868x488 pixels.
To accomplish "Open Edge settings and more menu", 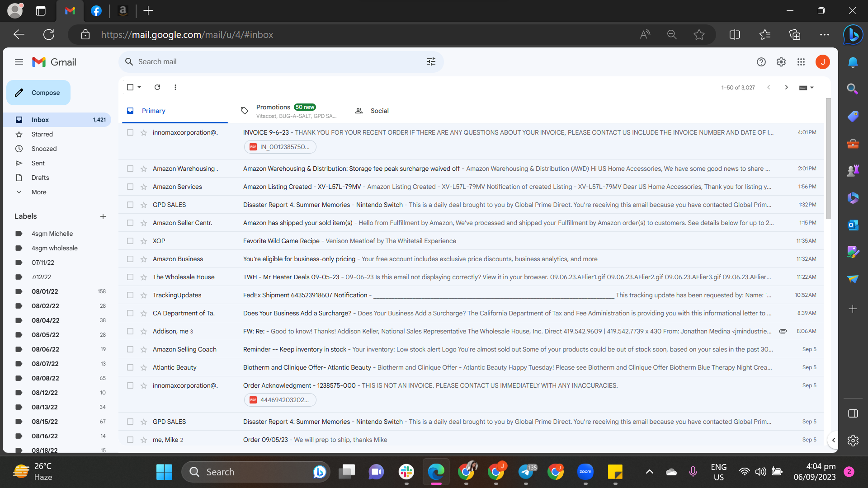I will [x=824, y=34].
